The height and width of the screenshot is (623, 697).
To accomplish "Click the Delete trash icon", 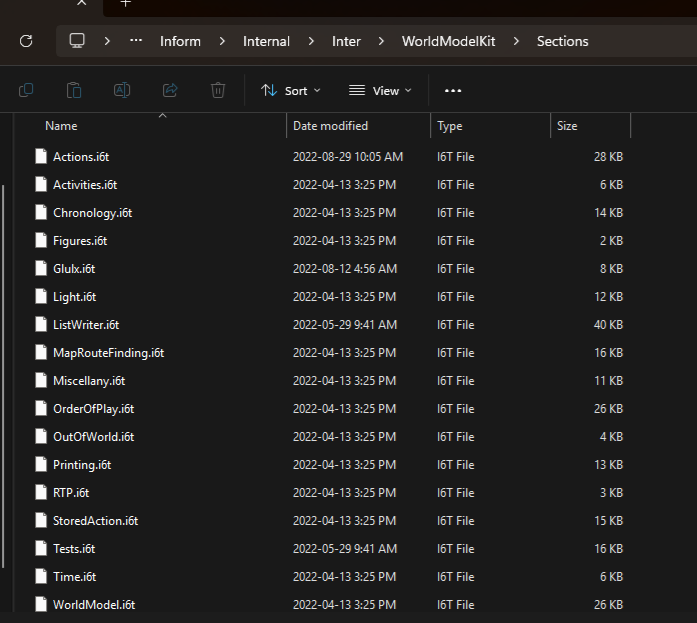I will (218, 90).
